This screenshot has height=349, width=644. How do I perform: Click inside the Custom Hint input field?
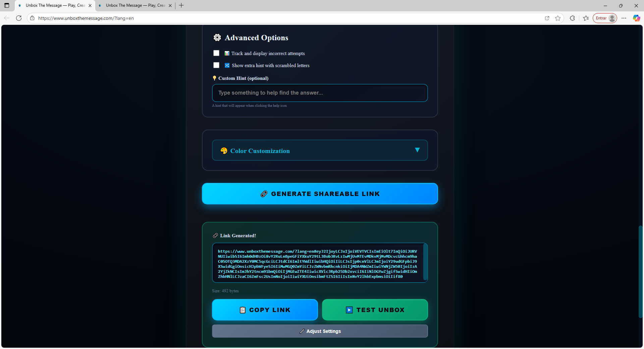[320, 93]
